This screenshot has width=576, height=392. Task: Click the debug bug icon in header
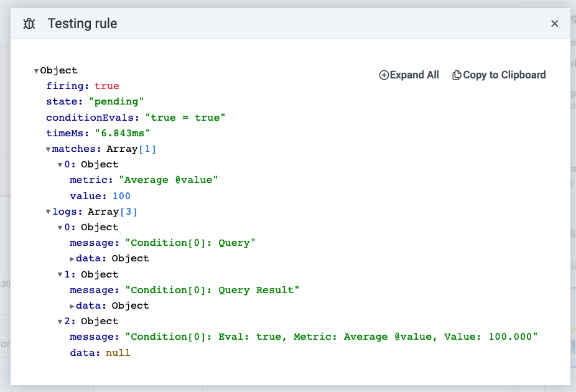click(28, 23)
